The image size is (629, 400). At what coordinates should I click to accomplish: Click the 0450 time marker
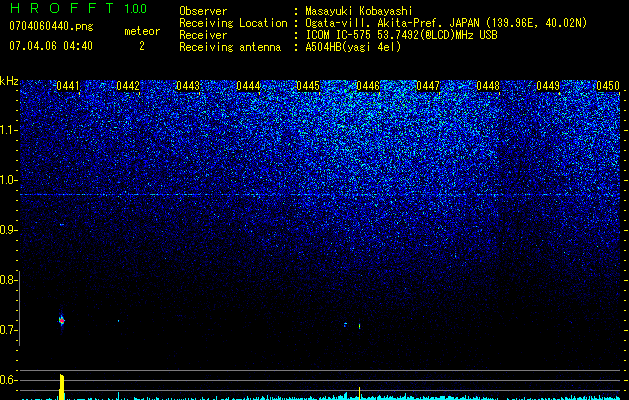608,86
